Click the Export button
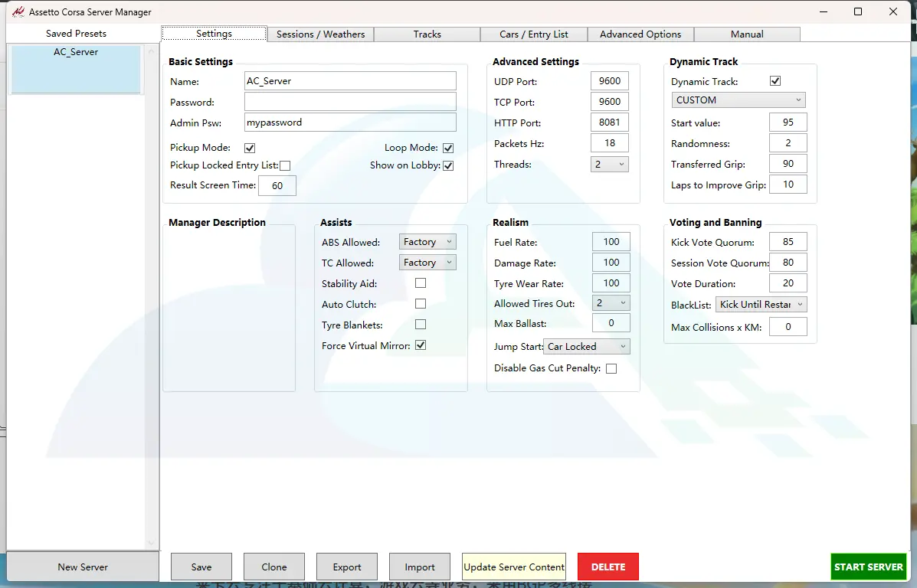 (x=347, y=567)
